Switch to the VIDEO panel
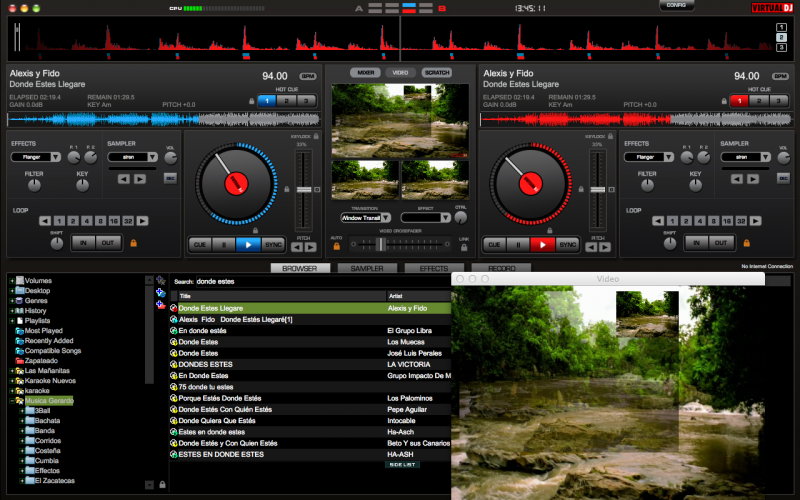Image resolution: width=800 pixels, height=500 pixels. coord(401,72)
